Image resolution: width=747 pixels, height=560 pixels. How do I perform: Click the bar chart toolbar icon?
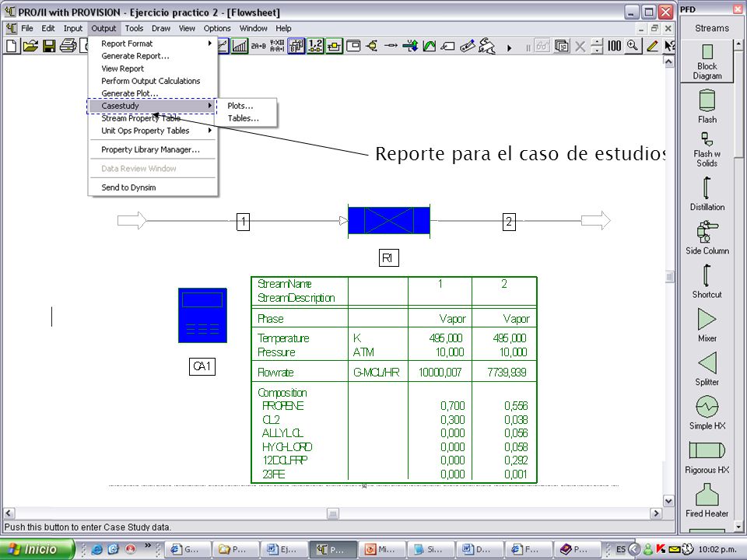point(239,46)
